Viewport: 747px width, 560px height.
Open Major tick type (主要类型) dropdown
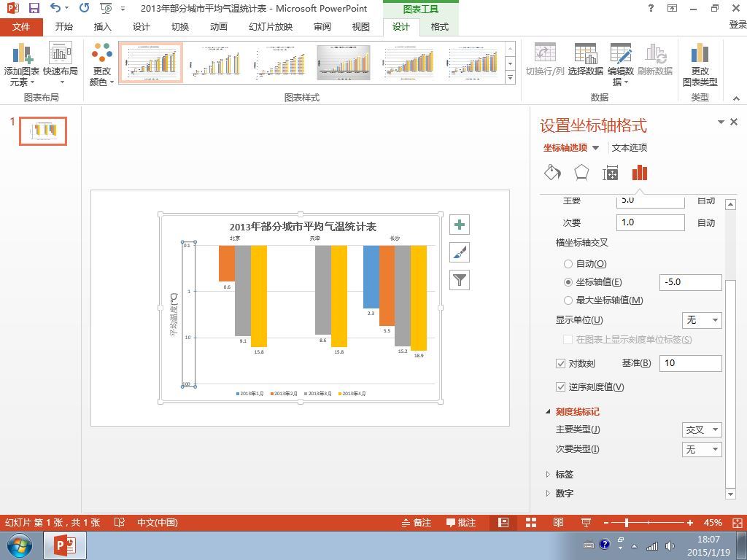(x=702, y=430)
